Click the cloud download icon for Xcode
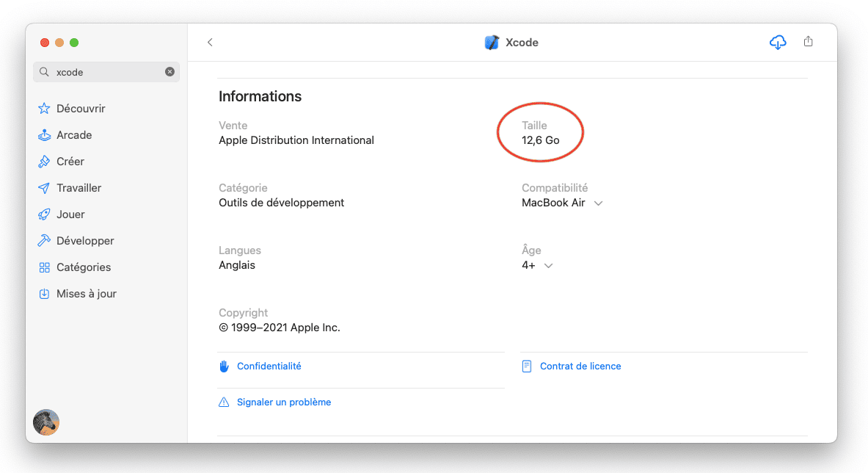The image size is (868, 473). 778,42
